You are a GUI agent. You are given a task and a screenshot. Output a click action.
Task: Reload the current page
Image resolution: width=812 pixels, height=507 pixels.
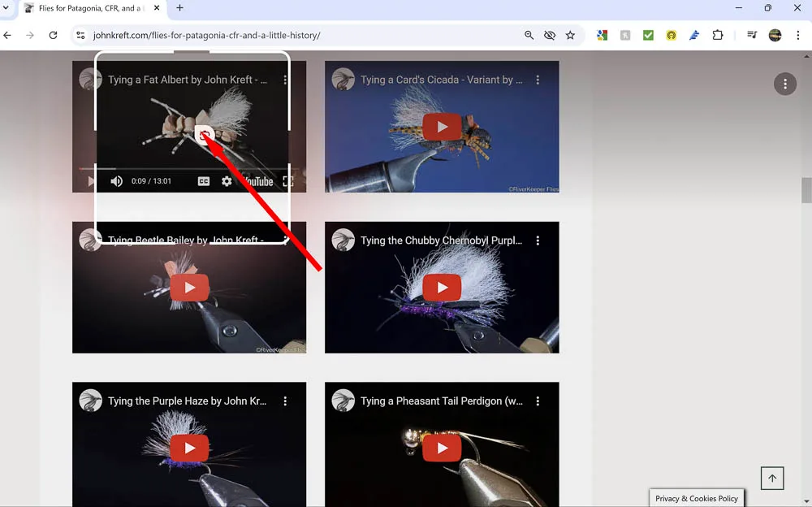[53, 35]
